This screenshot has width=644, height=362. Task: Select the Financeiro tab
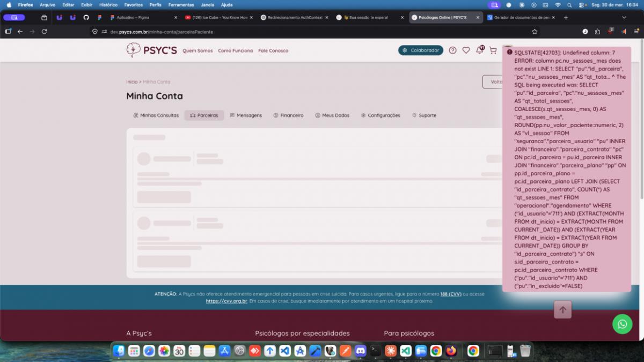tap(288, 115)
